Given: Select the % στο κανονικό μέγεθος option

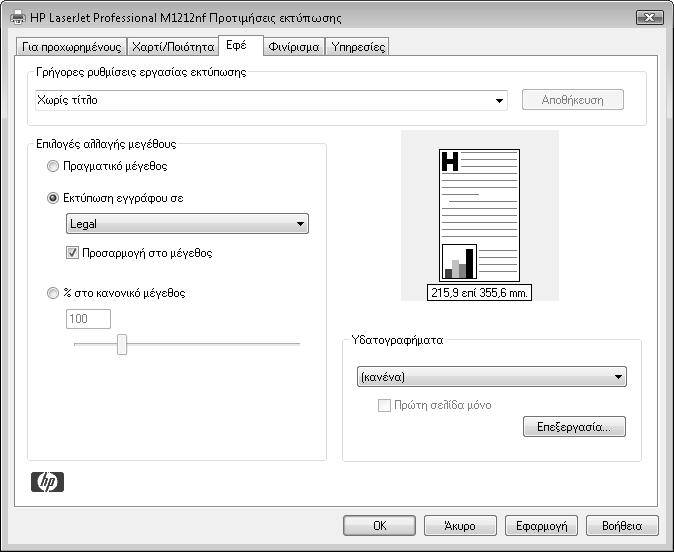Looking at the screenshot, I should tap(53, 293).
